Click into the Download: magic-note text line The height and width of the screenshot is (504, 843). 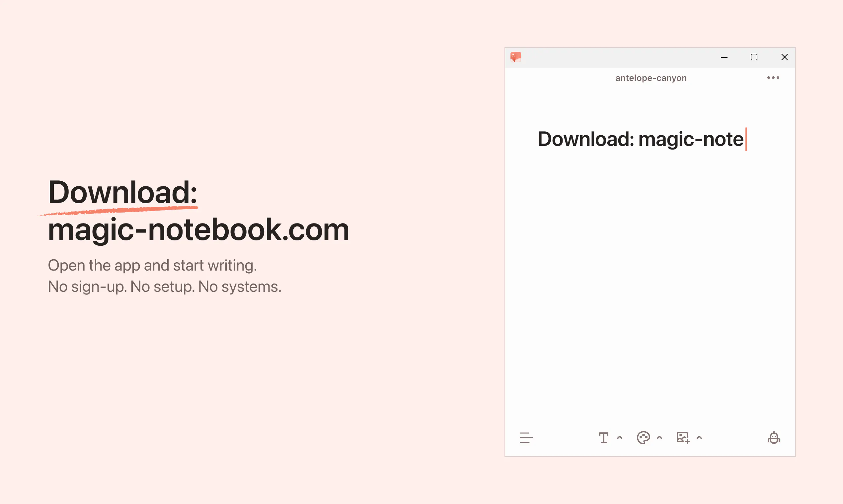[x=641, y=139]
